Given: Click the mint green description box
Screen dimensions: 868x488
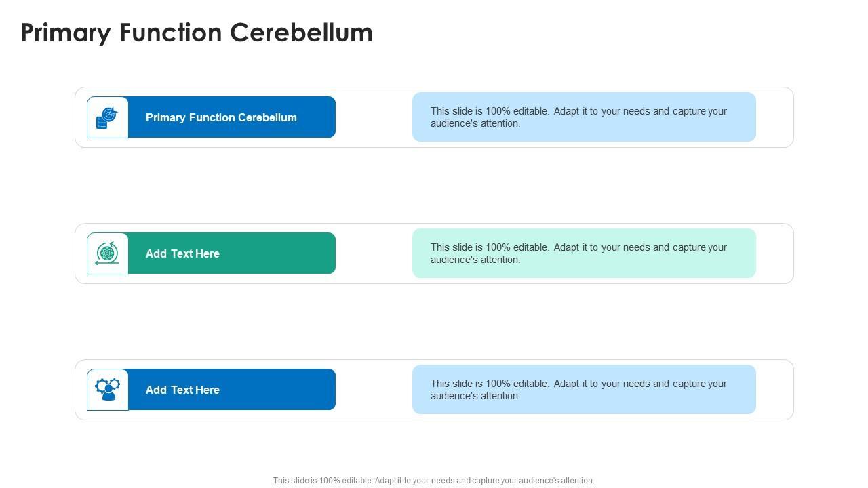Looking at the screenshot, I should point(584,253).
